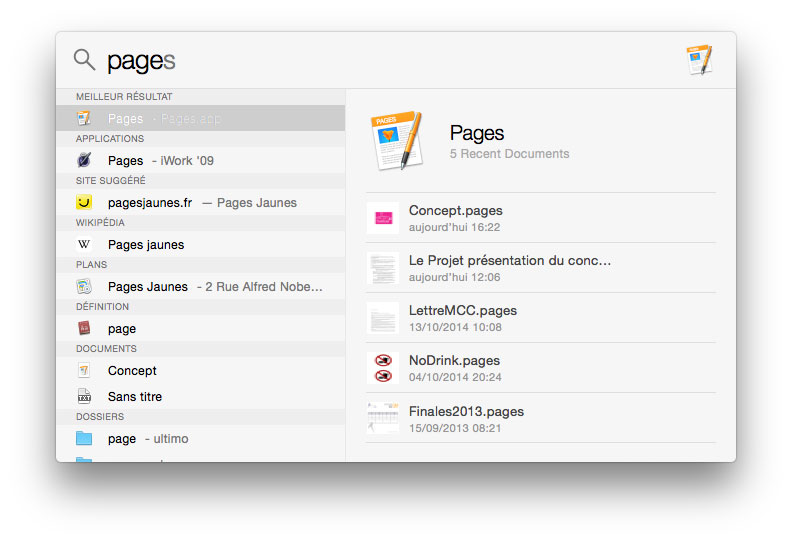The height and width of the screenshot is (542, 792).
Task: Select the 'page - ultimo' folder result
Action: click(201, 438)
